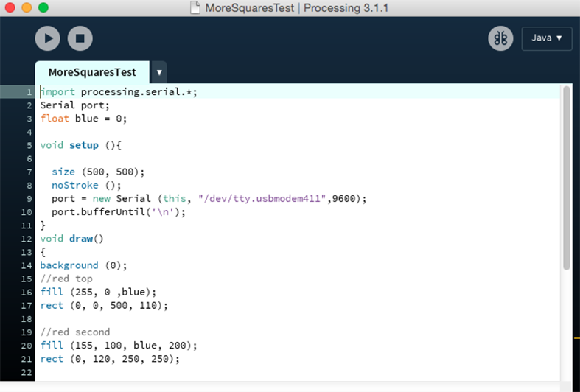Run the sketch with the Play button
The width and height of the screenshot is (580, 392).
48,38
